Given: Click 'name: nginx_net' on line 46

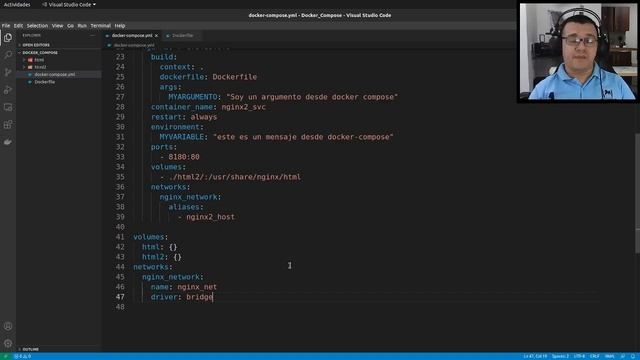Looking at the screenshot, I should click(184, 287).
